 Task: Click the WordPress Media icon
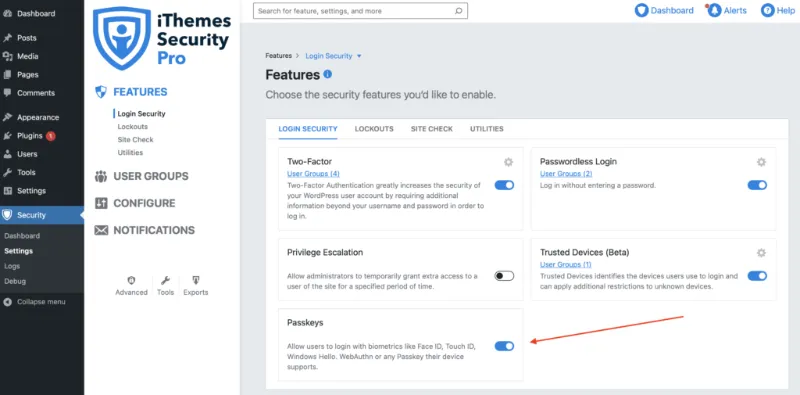(x=7, y=56)
